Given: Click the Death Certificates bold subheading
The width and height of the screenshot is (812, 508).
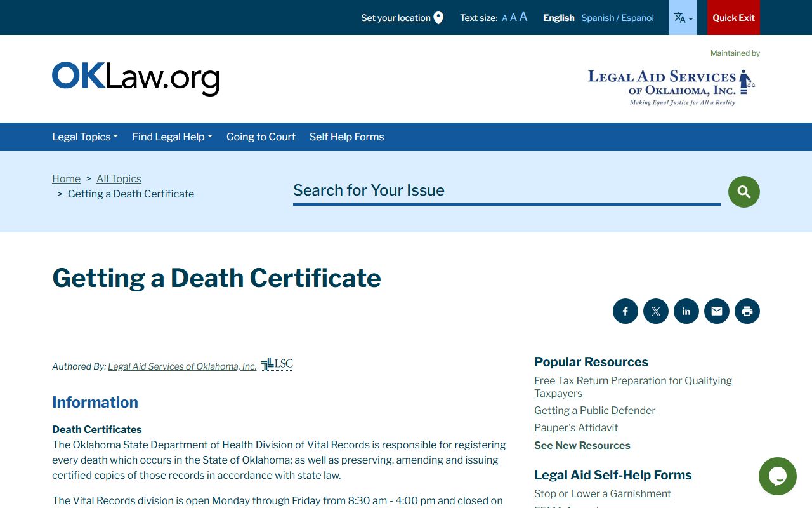Looking at the screenshot, I should pos(97,429).
